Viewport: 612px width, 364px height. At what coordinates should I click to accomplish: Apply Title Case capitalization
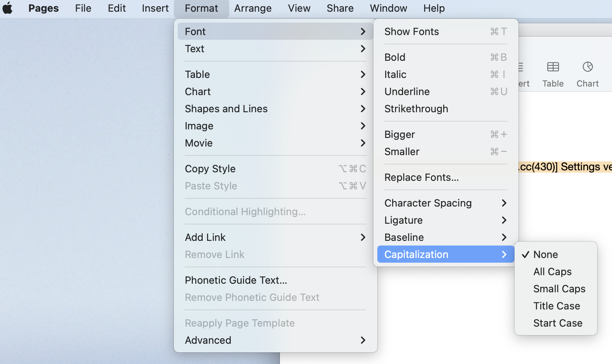tap(556, 306)
